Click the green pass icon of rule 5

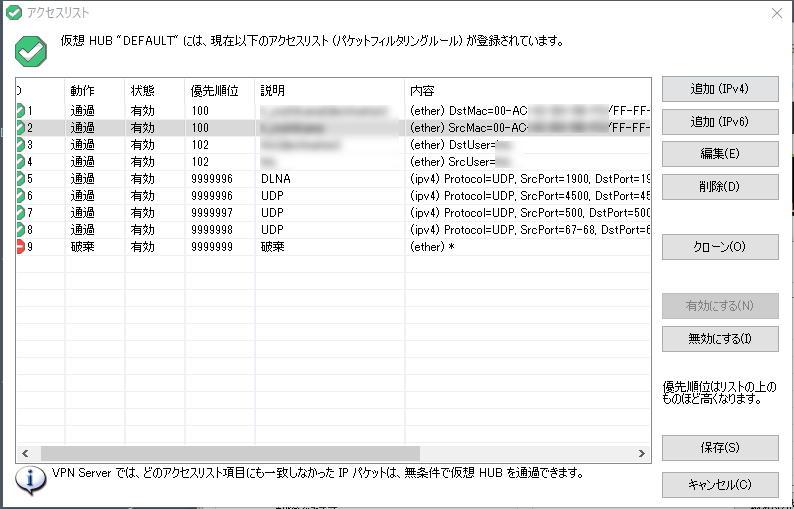pos(21,179)
